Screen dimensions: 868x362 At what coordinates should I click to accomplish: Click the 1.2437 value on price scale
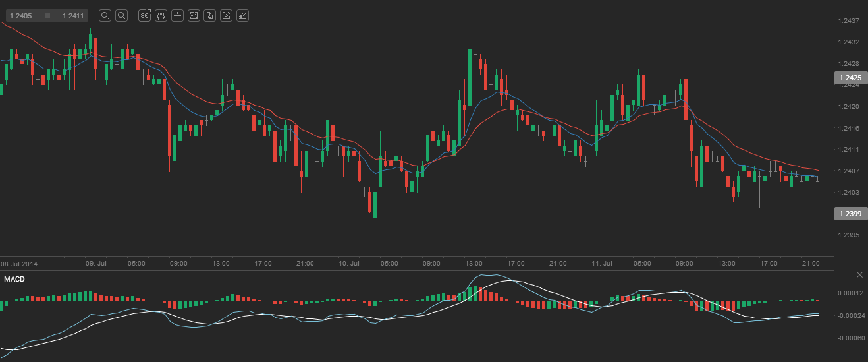pos(848,21)
